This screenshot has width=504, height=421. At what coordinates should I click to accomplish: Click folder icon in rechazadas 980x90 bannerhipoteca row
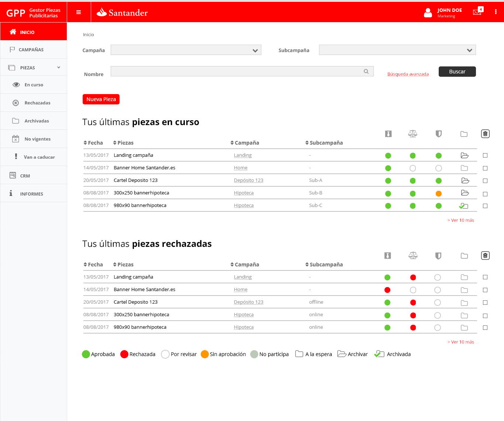pos(464,328)
